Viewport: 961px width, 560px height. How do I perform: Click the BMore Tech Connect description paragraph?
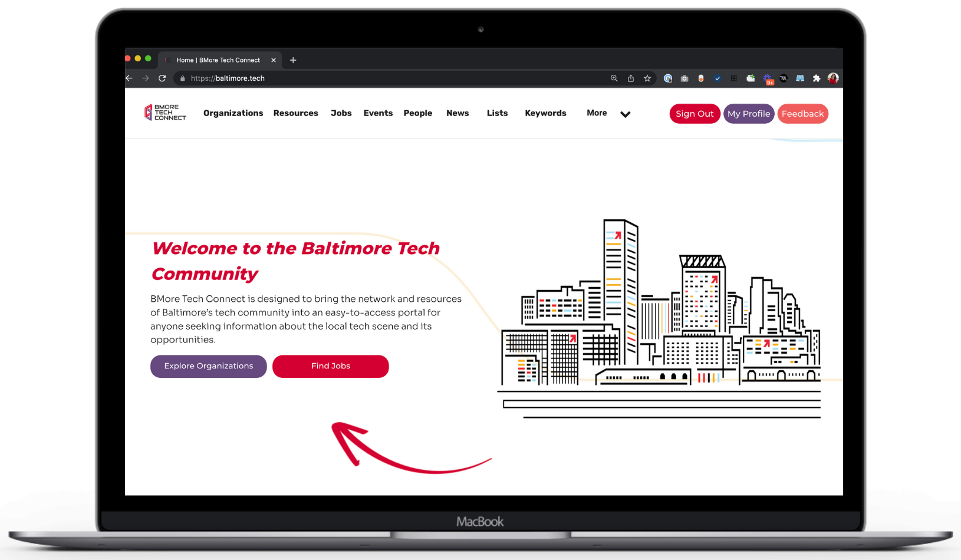click(x=306, y=319)
